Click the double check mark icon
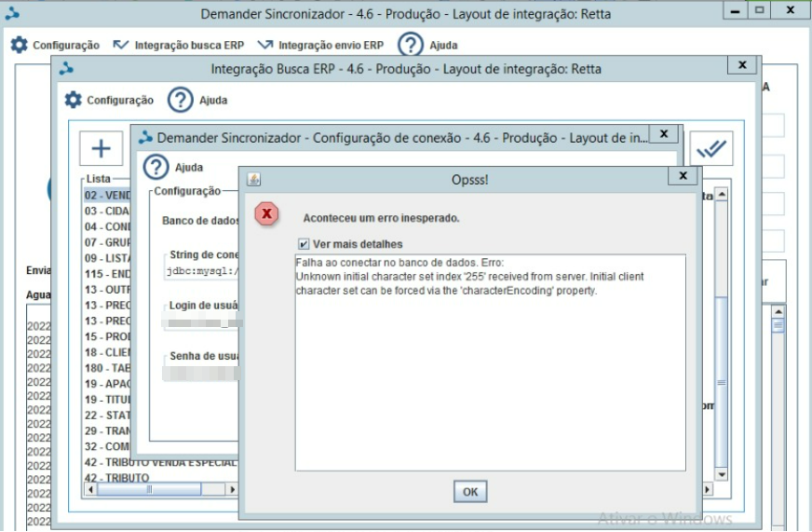 pos(711,149)
